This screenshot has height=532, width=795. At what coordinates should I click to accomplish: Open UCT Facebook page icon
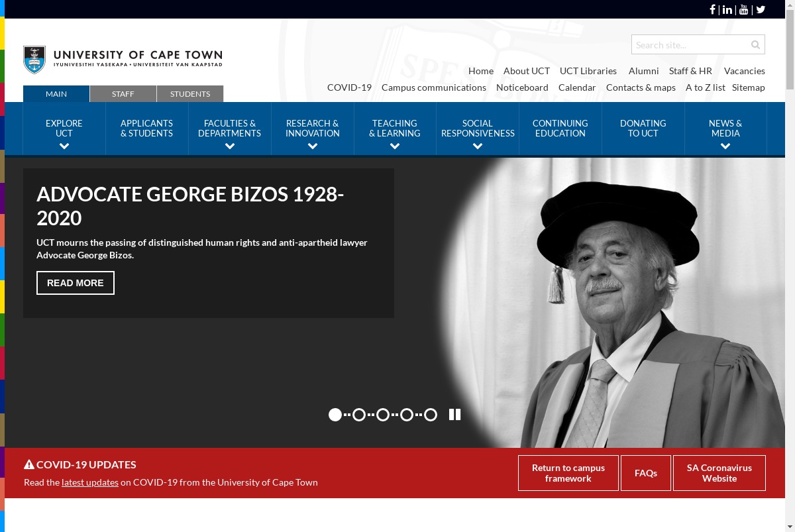pos(713,9)
